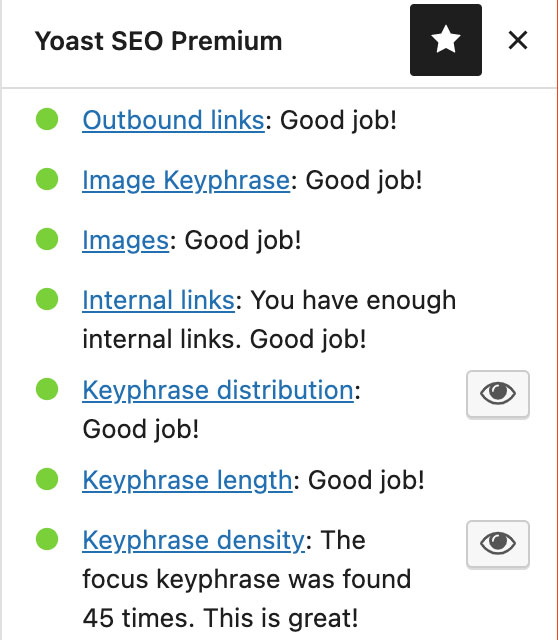Unpin Yoast SEO Premium using star button

pyautogui.click(x=446, y=40)
